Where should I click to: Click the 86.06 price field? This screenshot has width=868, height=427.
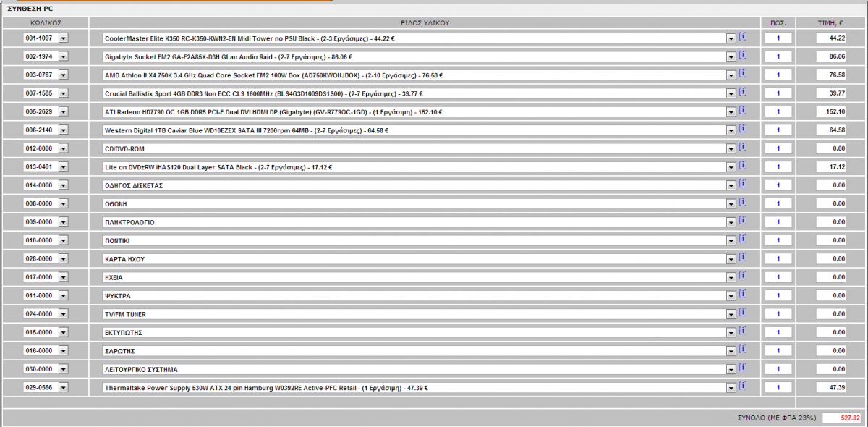831,56
